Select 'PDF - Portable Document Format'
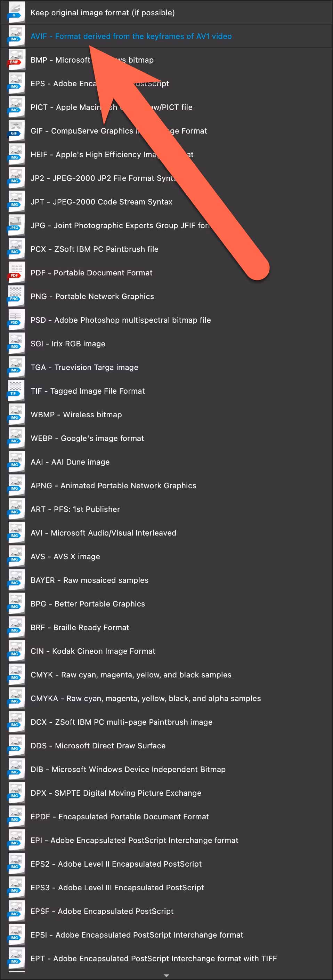 point(166,272)
